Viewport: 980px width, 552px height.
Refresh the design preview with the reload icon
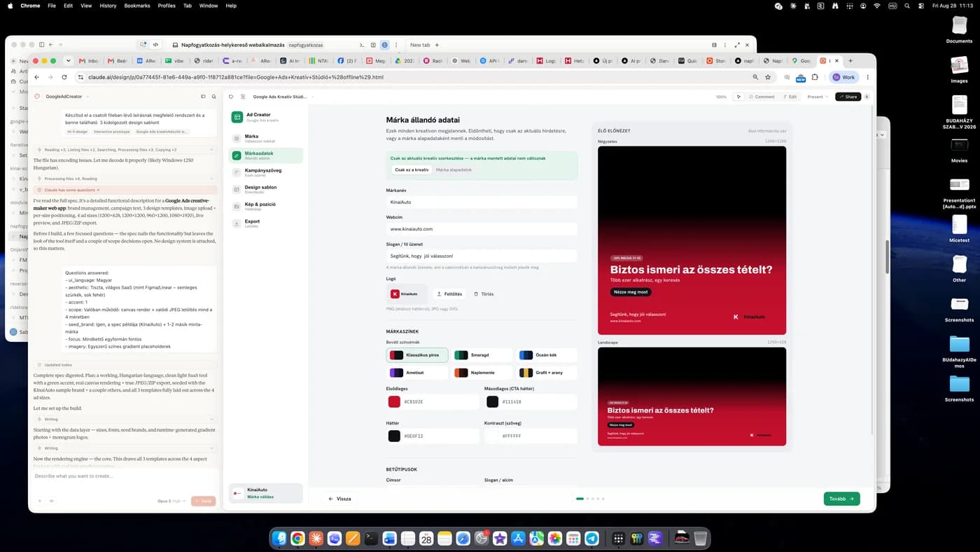click(231, 97)
